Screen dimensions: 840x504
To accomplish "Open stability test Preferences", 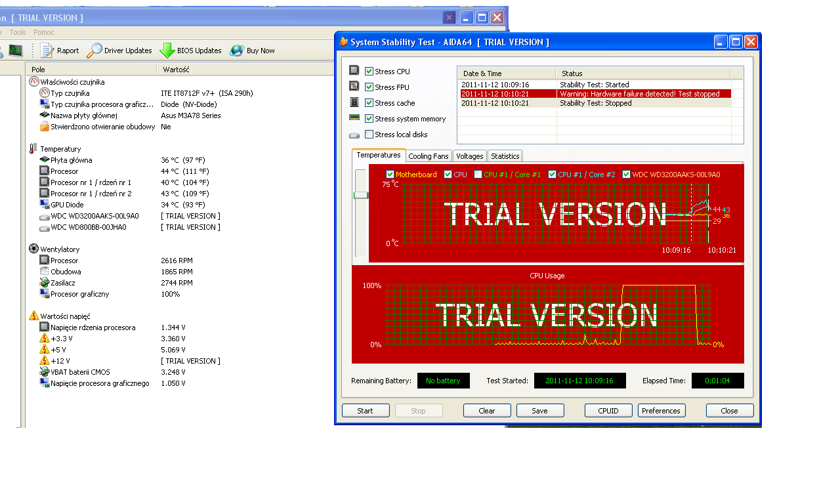I will click(x=661, y=411).
